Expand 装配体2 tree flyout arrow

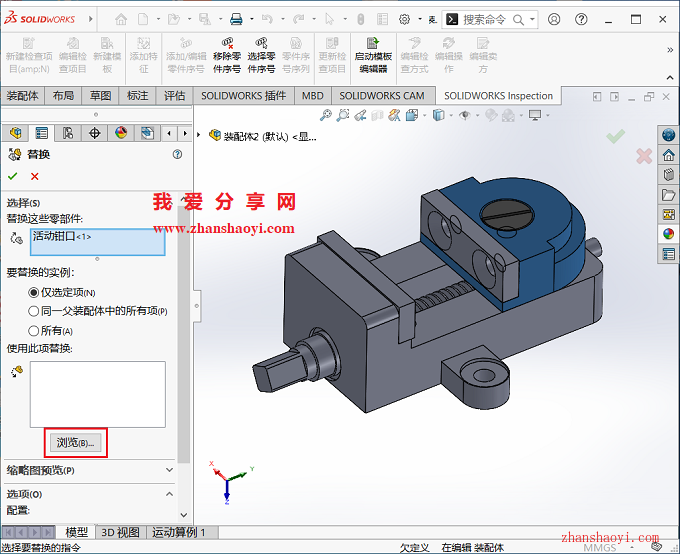pos(199,135)
